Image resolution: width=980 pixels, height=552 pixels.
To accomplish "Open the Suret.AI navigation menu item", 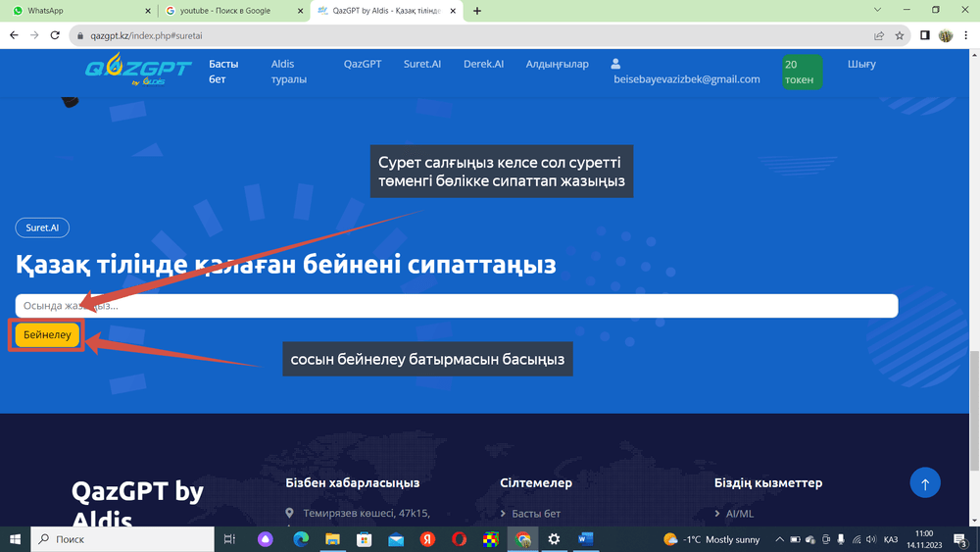I will pyautogui.click(x=422, y=64).
